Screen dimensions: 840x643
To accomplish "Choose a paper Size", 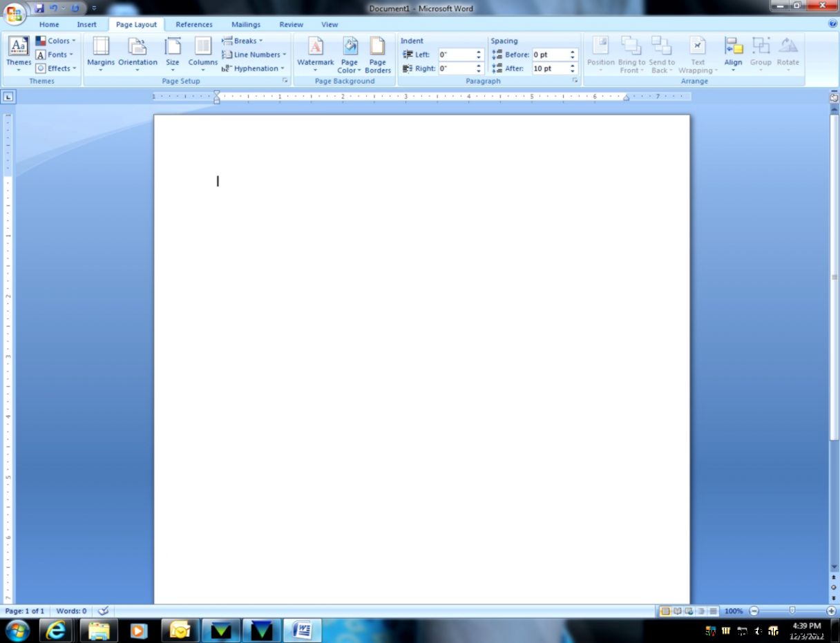I will click(x=173, y=54).
